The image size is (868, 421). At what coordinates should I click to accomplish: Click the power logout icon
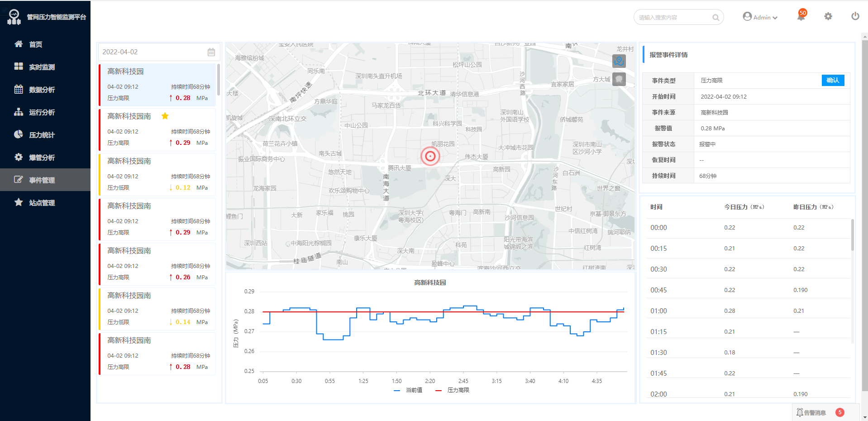(x=855, y=16)
